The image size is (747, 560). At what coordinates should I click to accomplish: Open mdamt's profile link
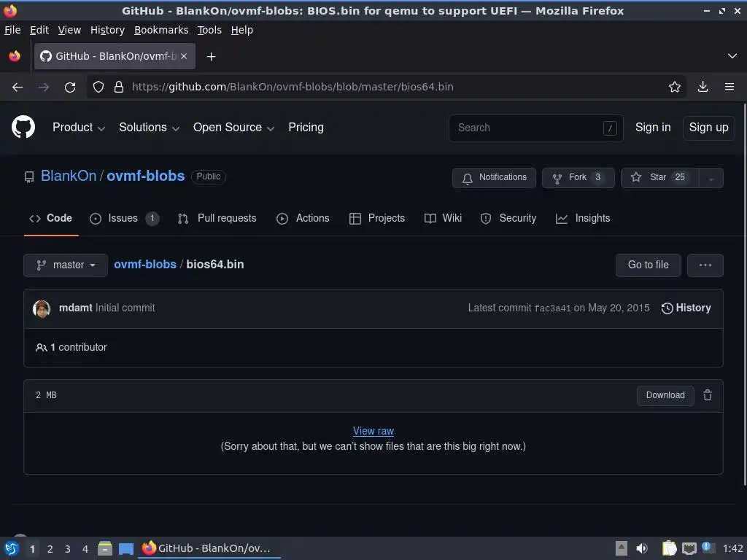75,308
